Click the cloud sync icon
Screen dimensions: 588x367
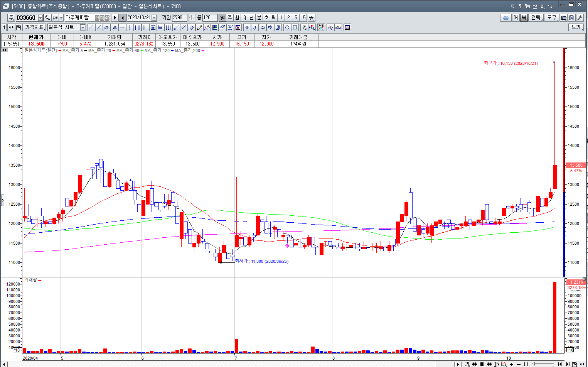(506, 18)
